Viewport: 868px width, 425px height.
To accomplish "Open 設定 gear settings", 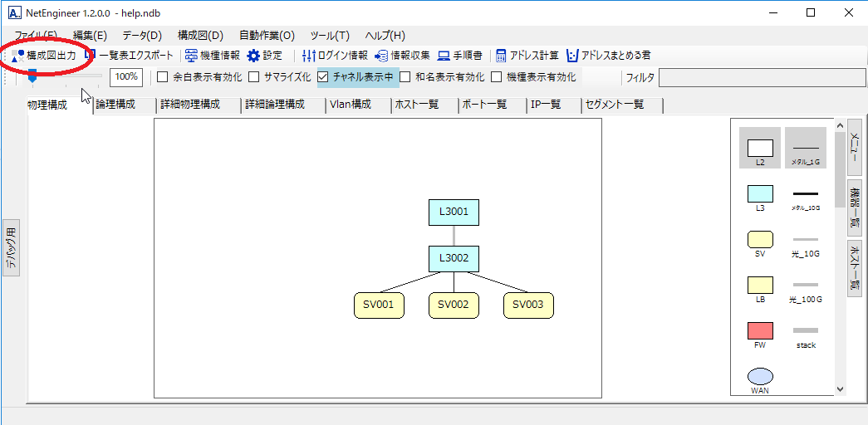I will (x=265, y=56).
